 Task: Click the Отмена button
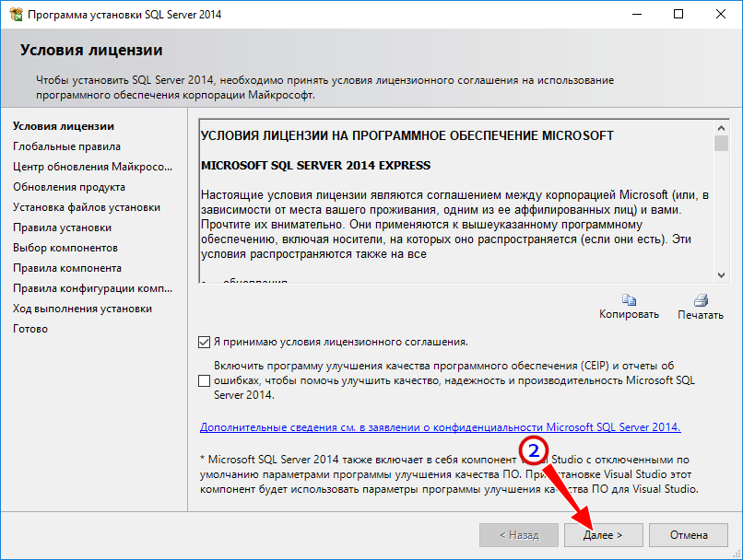[689, 535]
